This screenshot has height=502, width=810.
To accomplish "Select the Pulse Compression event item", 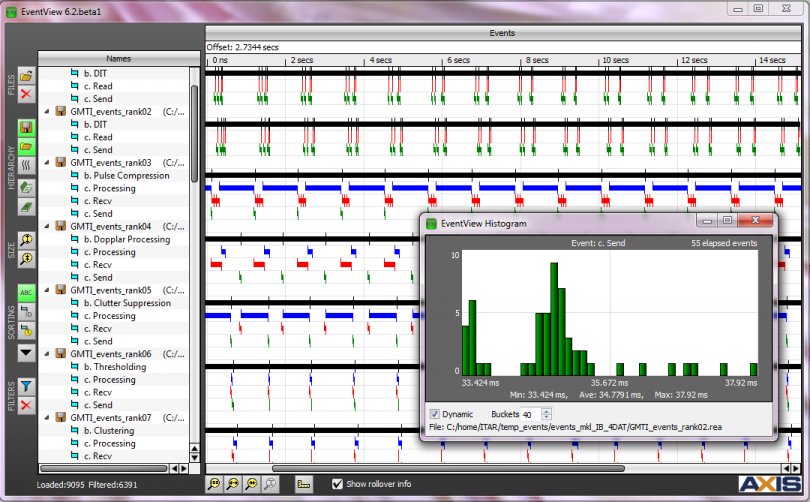I will point(126,176).
